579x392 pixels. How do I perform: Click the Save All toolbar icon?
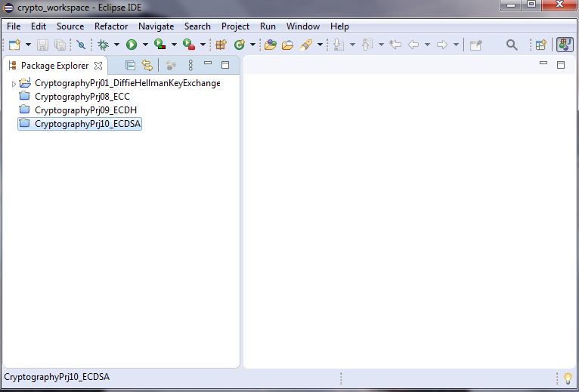[60, 45]
